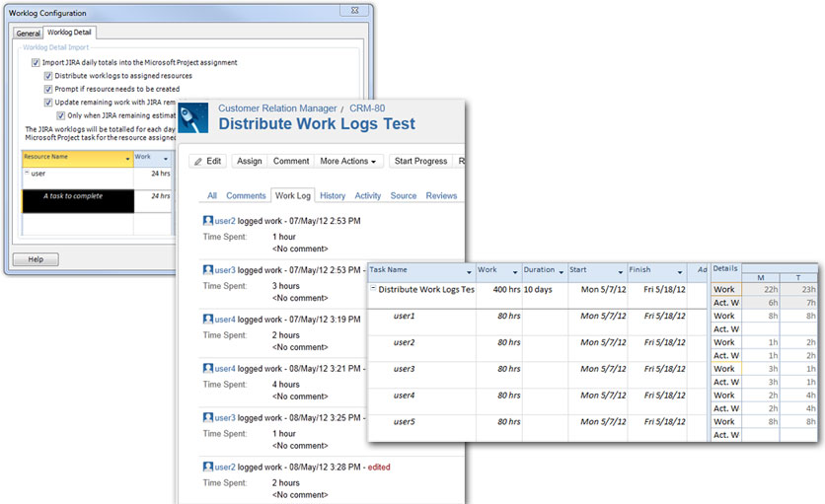
Task: Toggle Import JIRA daily totals checkbox
Action: (x=36, y=62)
